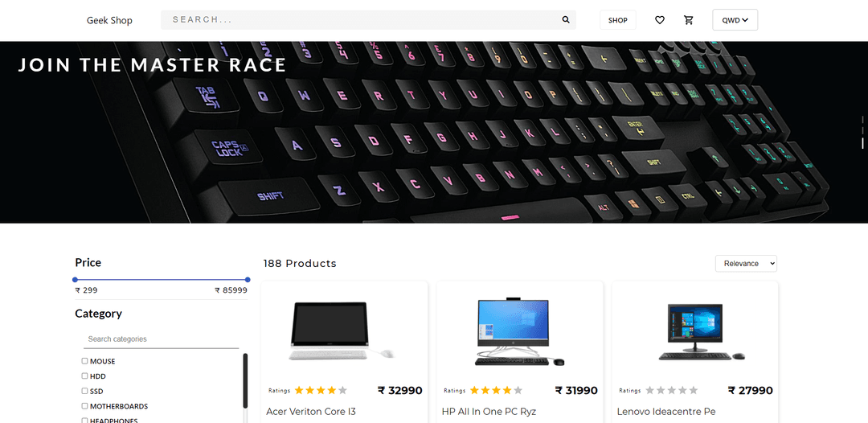Open the QWD account dropdown
This screenshot has height=423, width=868.
(735, 20)
